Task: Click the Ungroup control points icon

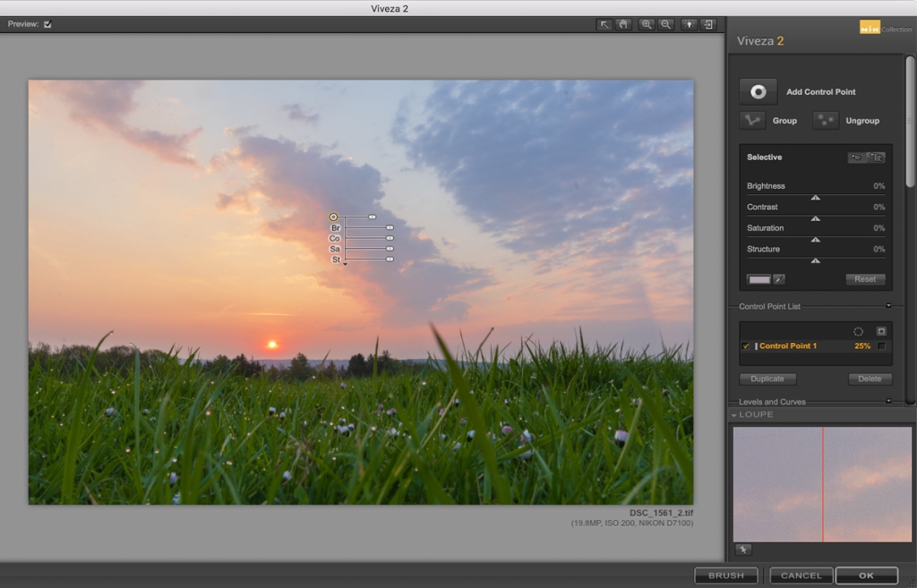Action: (825, 121)
